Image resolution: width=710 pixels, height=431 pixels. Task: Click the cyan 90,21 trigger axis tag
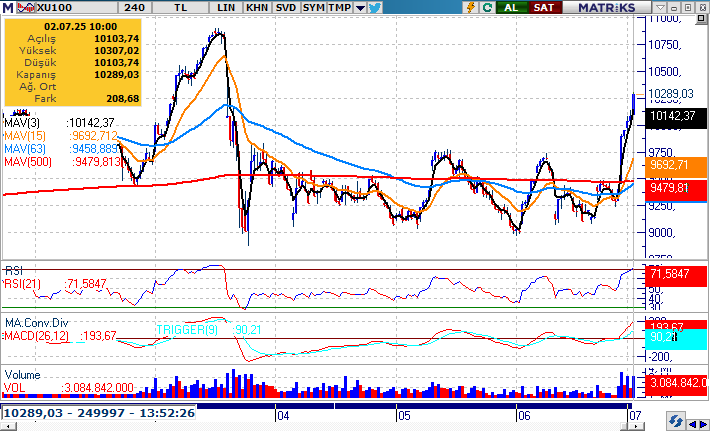[x=676, y=338]
